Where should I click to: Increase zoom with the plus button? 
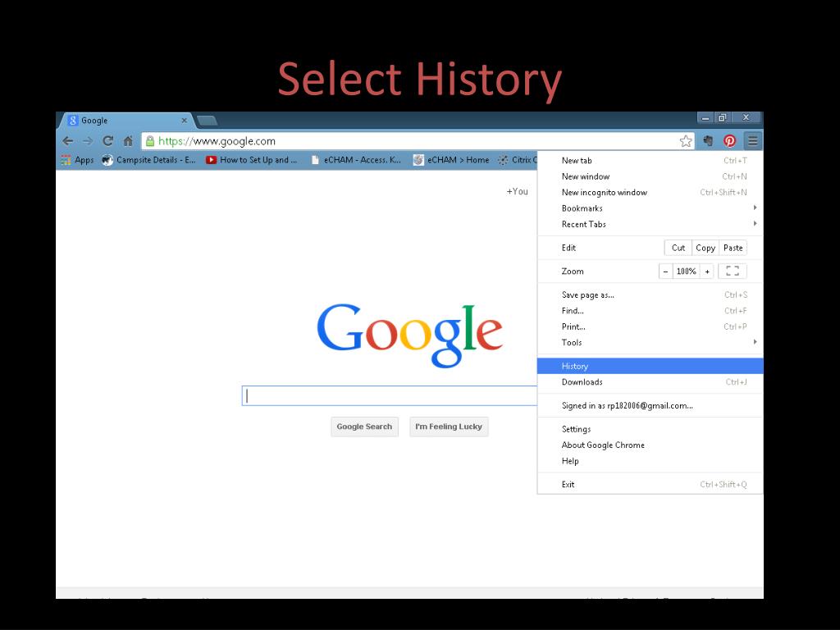click(x=707, y=271)
